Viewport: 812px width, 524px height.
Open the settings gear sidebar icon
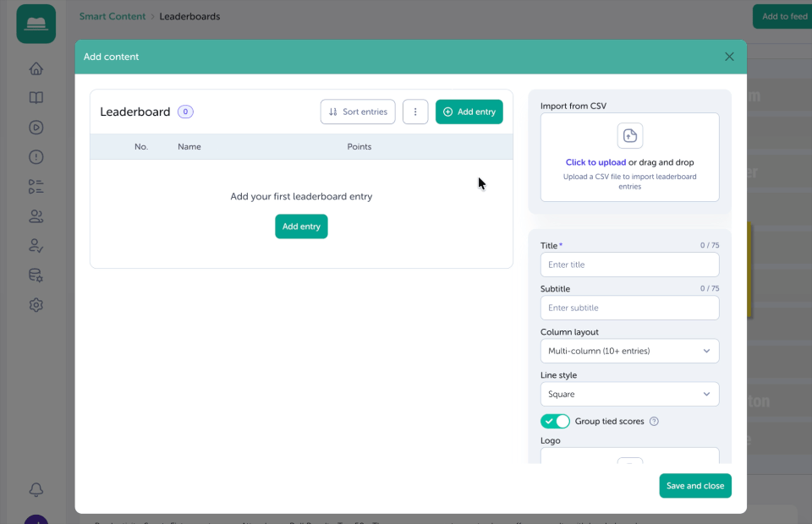pyautogui.click(x=36, y=304)
